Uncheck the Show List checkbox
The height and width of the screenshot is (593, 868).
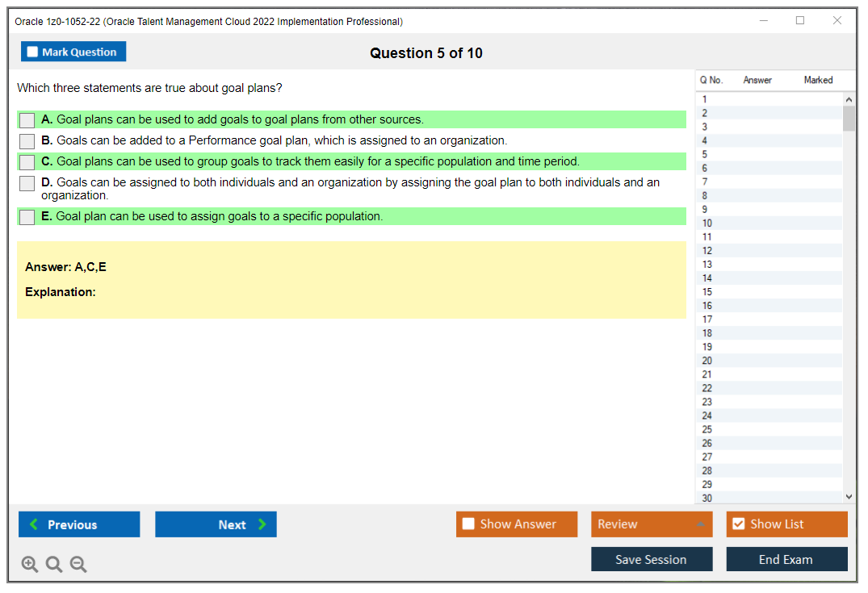[x=738, y=524]
